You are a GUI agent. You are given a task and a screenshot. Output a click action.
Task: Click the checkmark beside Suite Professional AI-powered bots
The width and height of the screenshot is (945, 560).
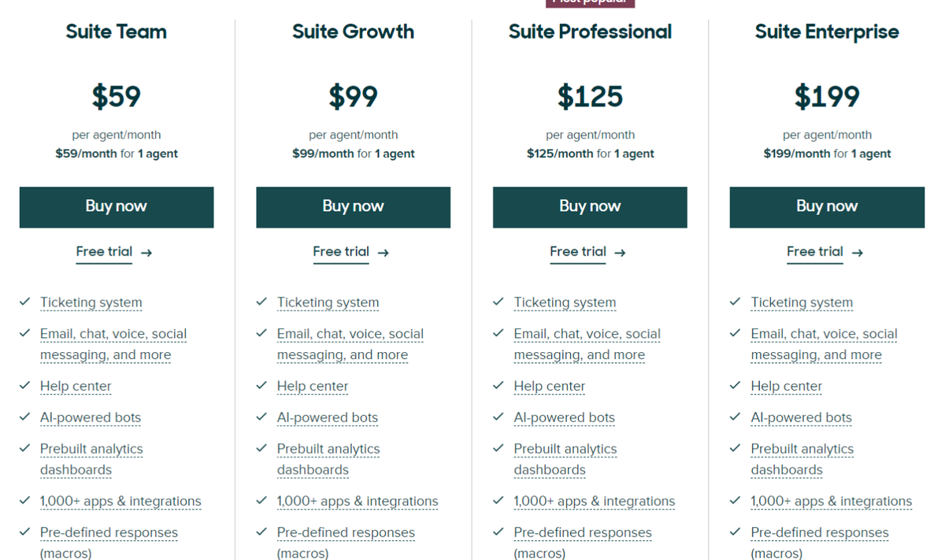pyautogui.click(x=498, y=417)
